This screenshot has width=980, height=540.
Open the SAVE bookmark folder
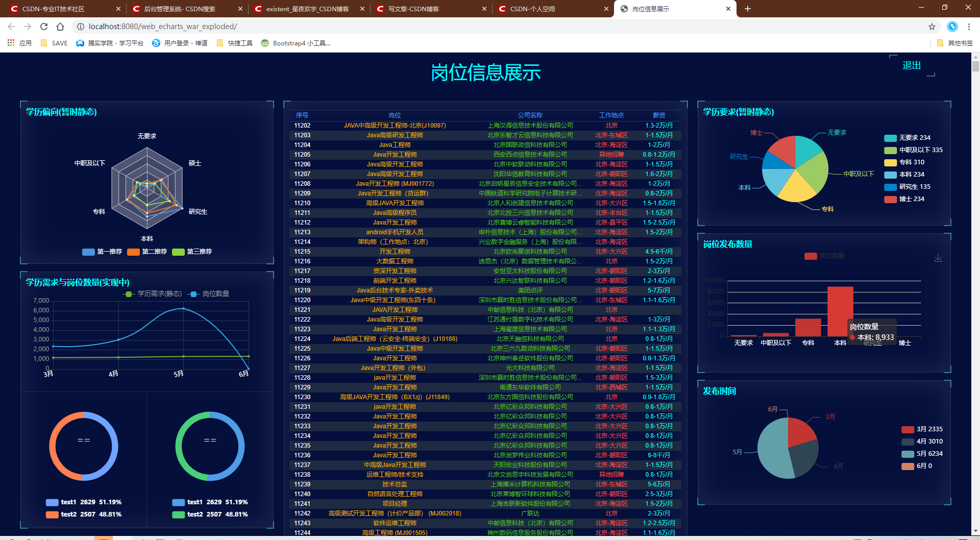[x=54, y=43]
